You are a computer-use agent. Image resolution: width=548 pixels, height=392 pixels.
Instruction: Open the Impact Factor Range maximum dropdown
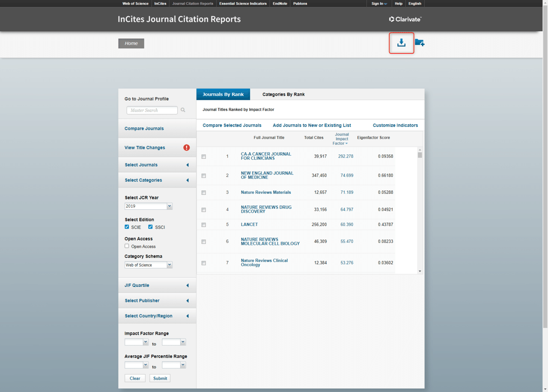pos(174,342)
